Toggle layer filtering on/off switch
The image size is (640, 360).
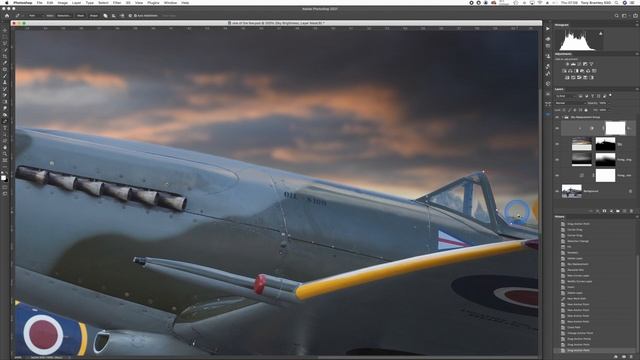pyautogui.click(x=610, y=95)
